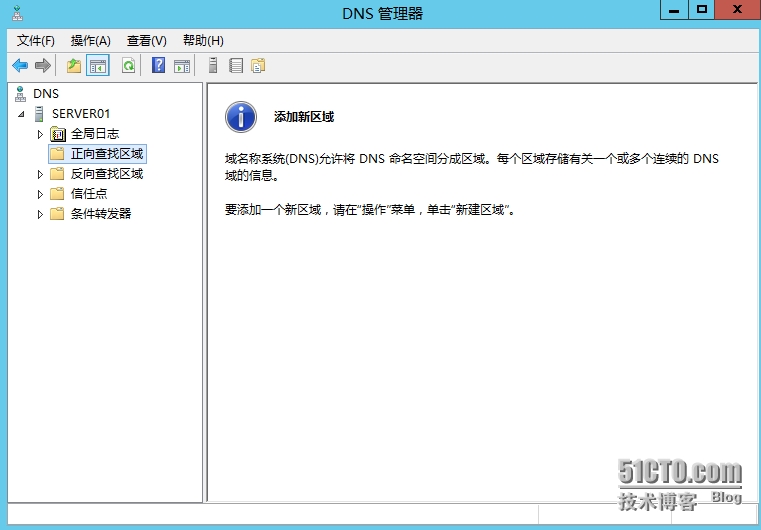The width and height of the screenshot is (761, 530).
Task: Click folder icon beside 正向查找区域
Action: [57, 154]
